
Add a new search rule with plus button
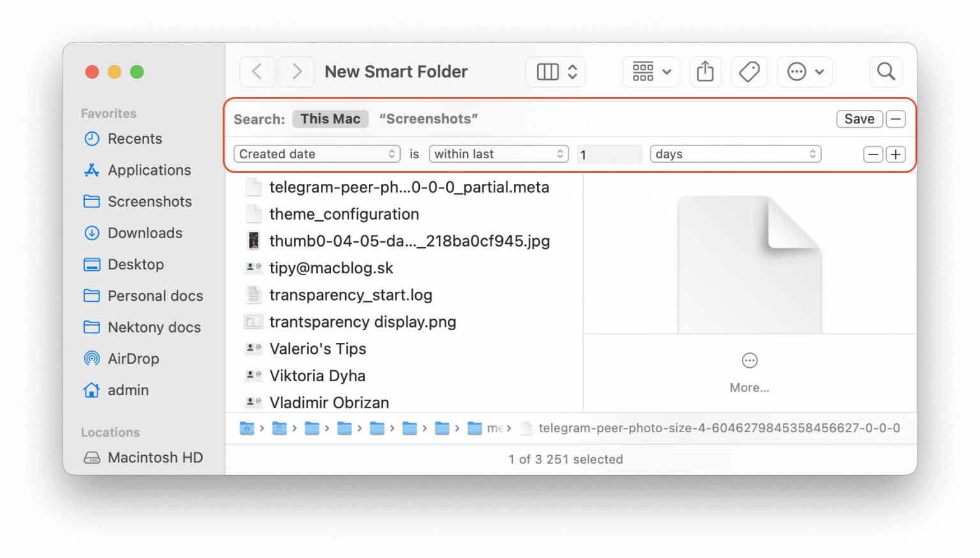point(896,154)
